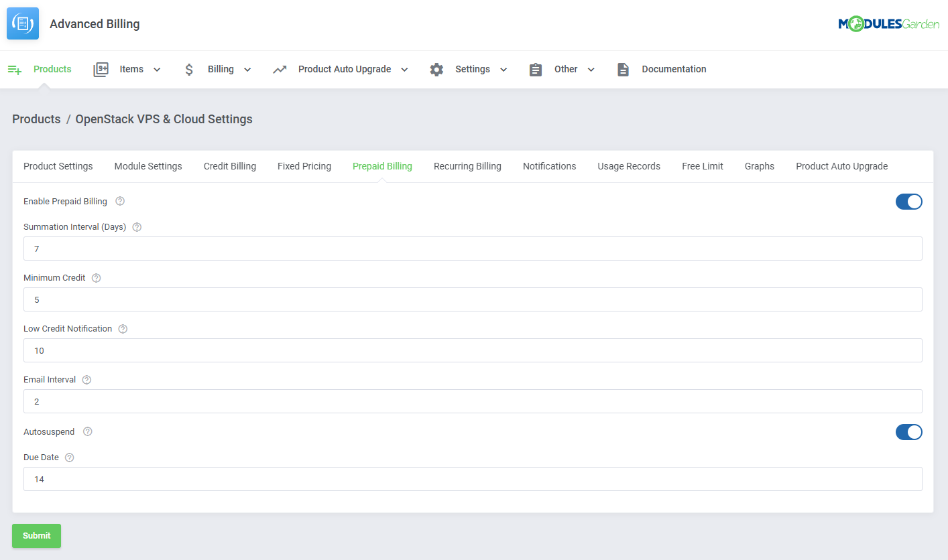
Task: Click the Due Date input field
Action: (x=473, y=479)
